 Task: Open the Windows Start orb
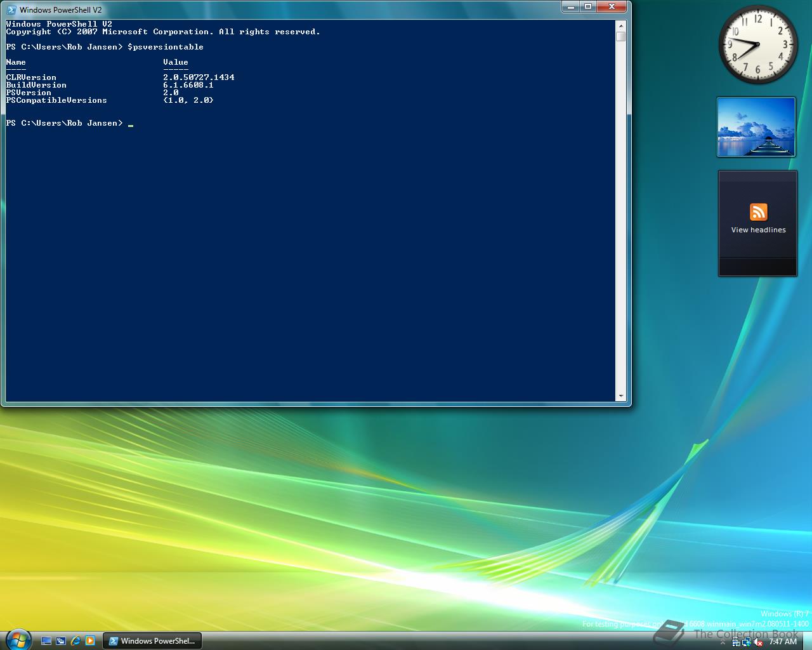(18, 640)
